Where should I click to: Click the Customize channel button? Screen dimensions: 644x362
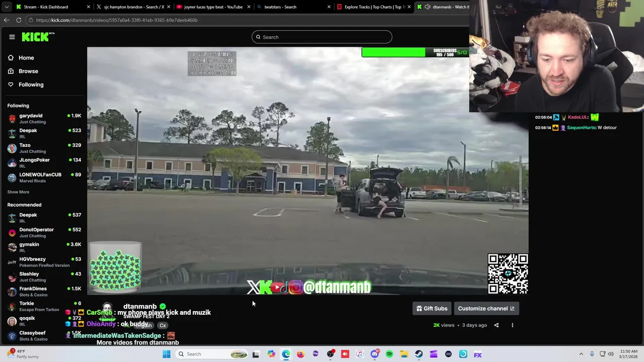[486, 309]
